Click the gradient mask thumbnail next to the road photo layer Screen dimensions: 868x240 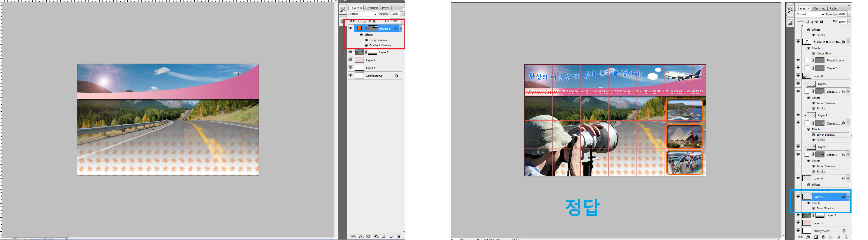(x=372, y=52)
